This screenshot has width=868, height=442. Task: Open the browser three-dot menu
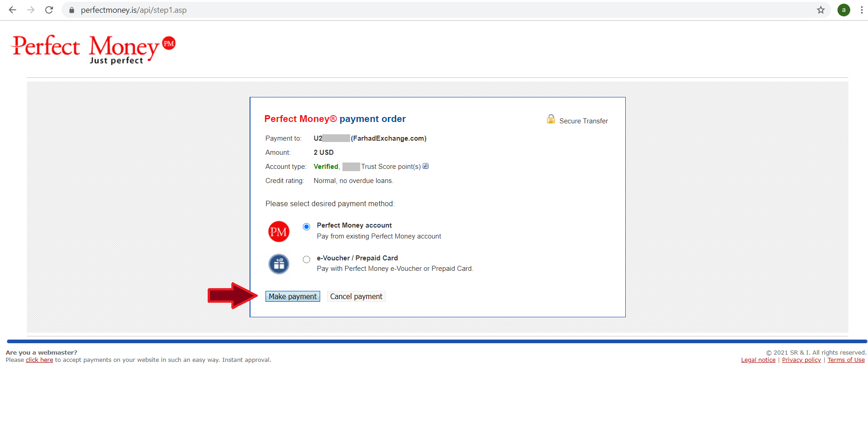(x=862, y=10)
